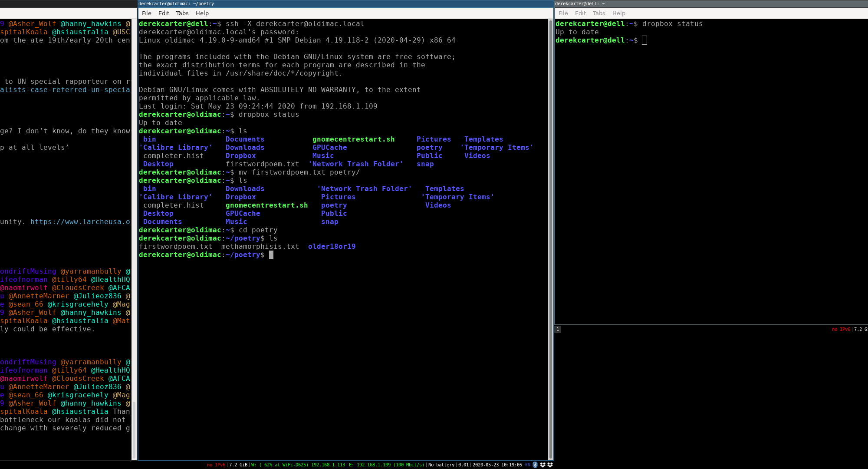
Task: Select workspace 1 indicator on right bar
Action: (x=558, y=330)
